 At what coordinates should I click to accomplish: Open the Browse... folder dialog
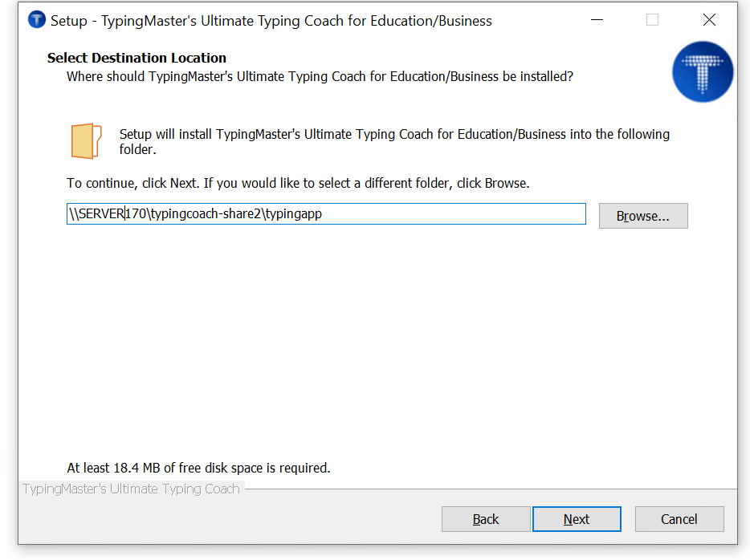coord(643,216)
